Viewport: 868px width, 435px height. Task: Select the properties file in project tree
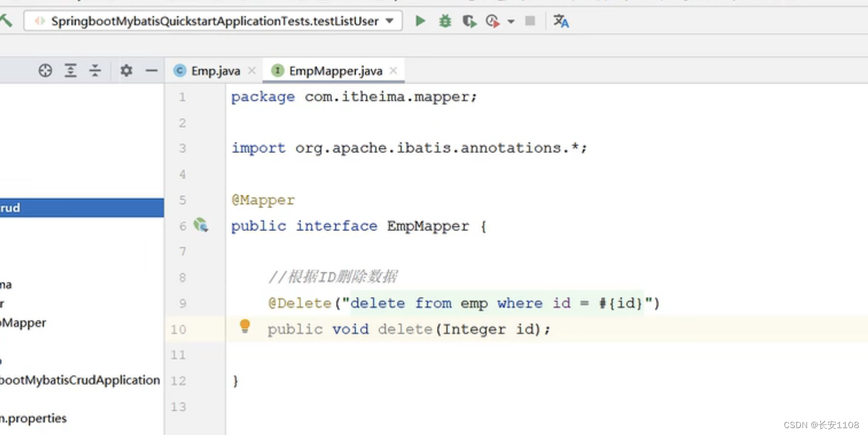point(33,418)
